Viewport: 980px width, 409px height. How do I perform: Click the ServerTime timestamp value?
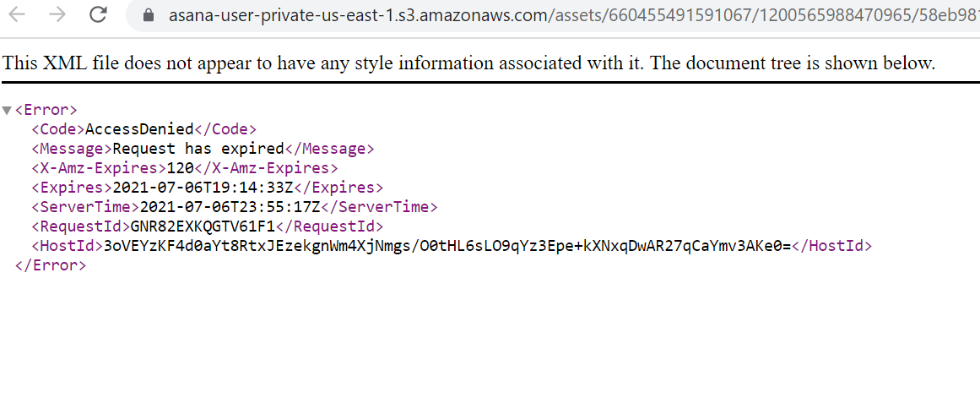pos(230,207)
